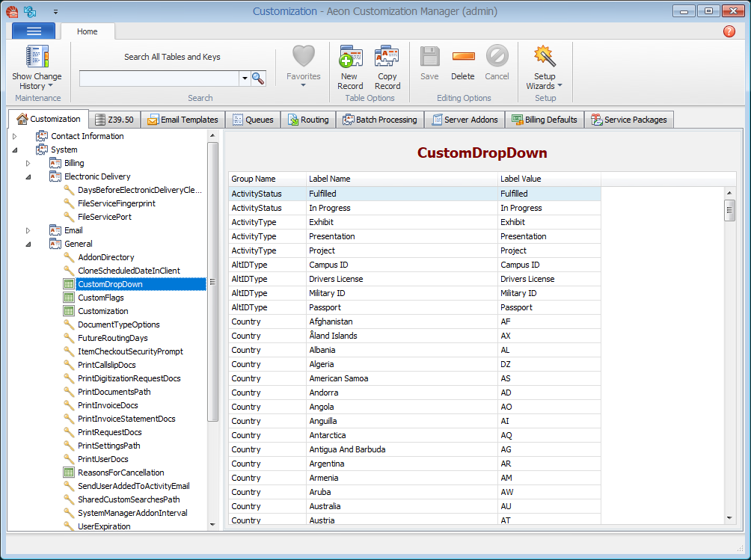Click the Copy Record icon

(x=387, y=58)
